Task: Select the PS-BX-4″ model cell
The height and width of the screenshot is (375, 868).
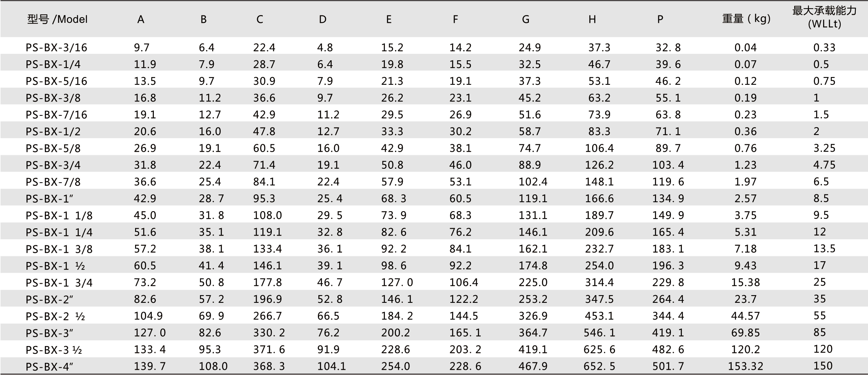Action: [49, 366]
